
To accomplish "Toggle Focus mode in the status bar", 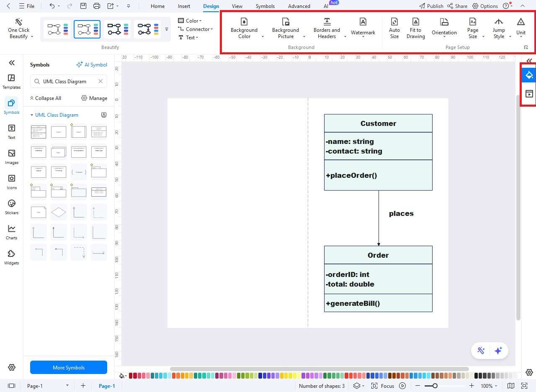I will point(383,386).
